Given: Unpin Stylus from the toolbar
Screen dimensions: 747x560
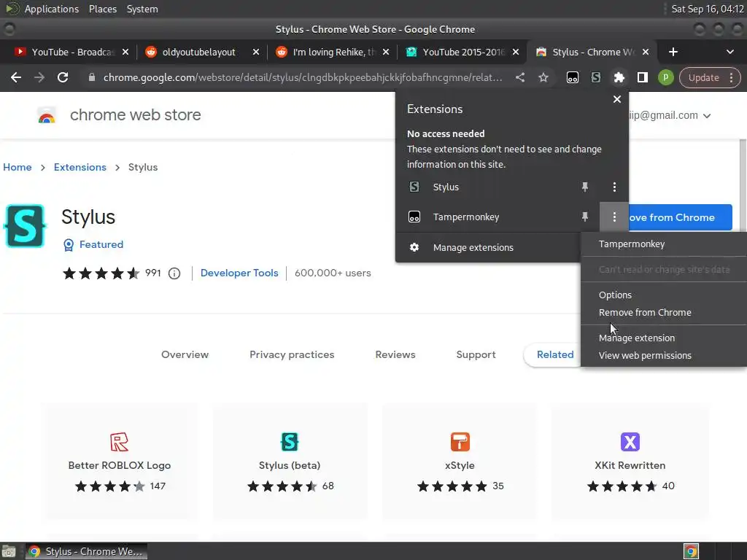Looking at the screenshot, I should click(584, 187).
